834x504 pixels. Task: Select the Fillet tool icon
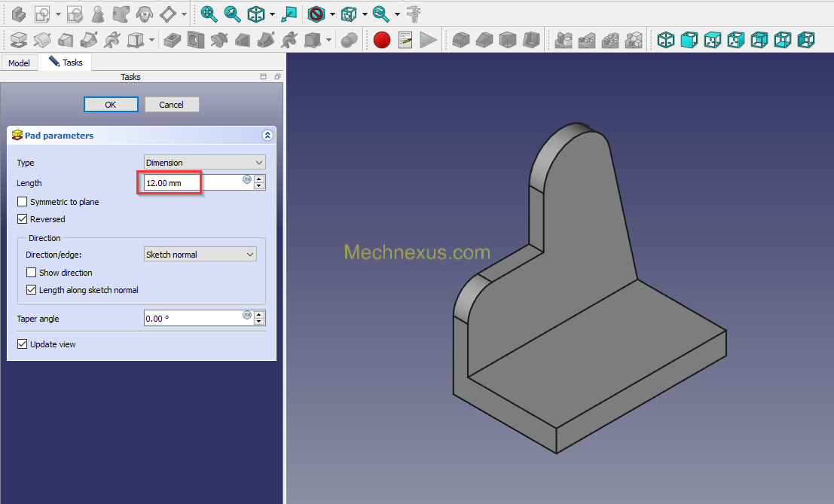460,41
